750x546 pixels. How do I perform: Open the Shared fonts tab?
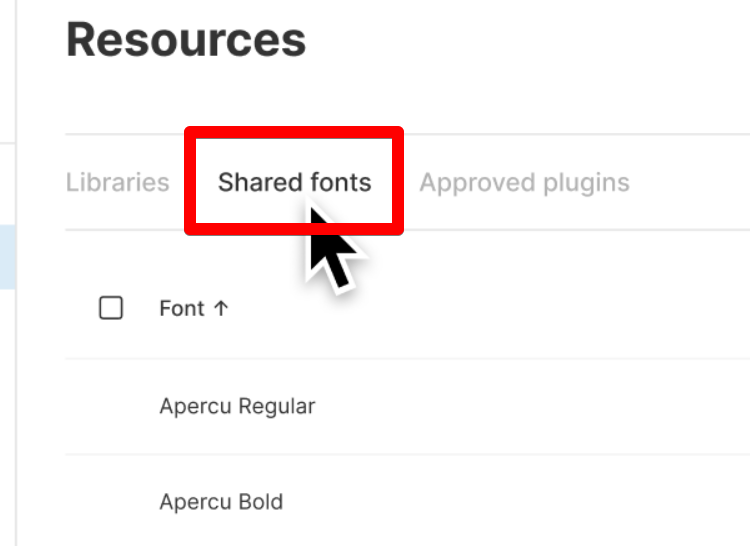click(x=294, y=183)
